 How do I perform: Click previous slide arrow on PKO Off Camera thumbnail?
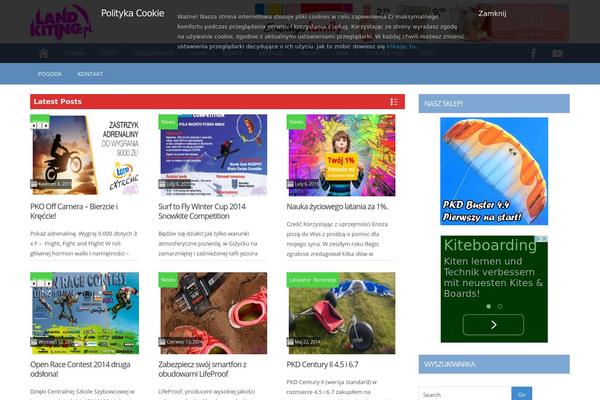(34, 126)
